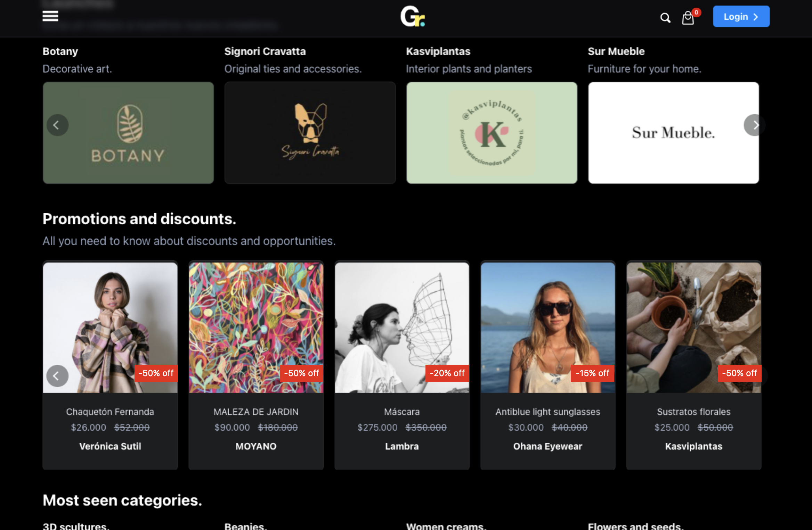This screenshot has width=812, height=530.
Task: Open the search icon
Action: point(665,18)
